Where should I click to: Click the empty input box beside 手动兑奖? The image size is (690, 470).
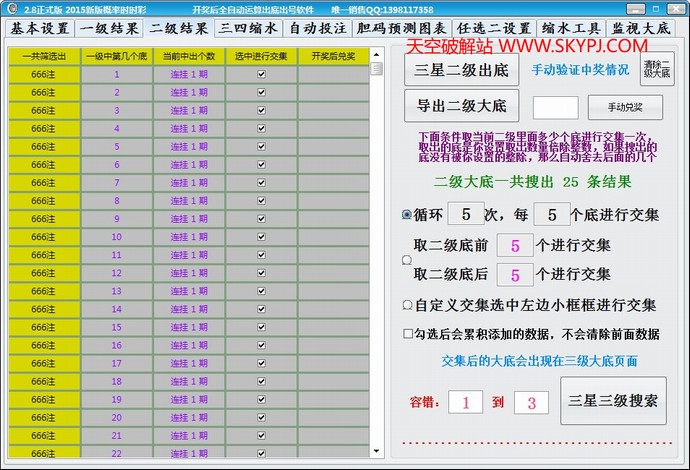[555, 107]
